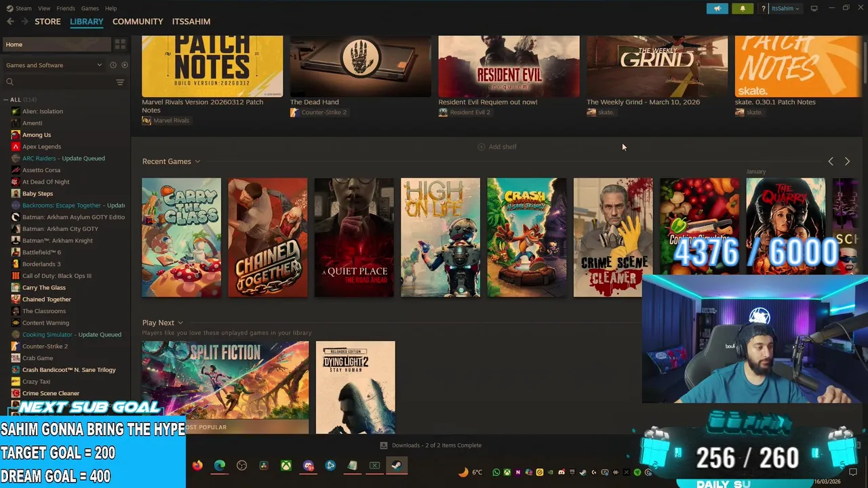This screenshot has height=488, width=868.
Task: Open Split Fiction Play Next cover
Action: (x=225, y=387)
